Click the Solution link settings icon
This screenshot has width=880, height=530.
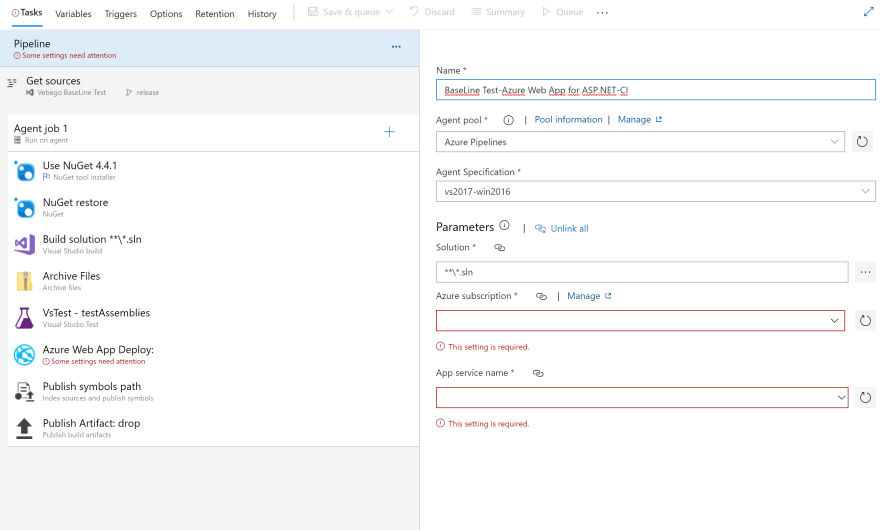pos(499,248)
